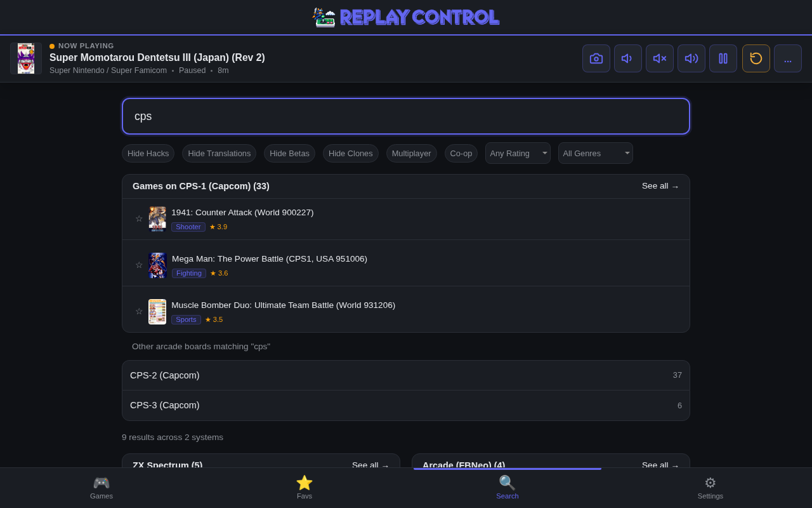
Task: Open Mega Man: The Power Battle title
Action: (x=270, y=259)
